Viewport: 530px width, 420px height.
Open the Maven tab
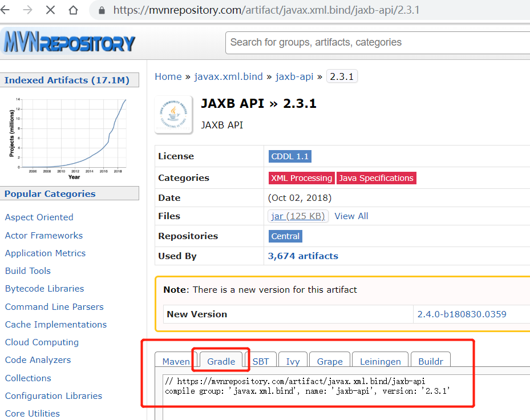[176, 361]
